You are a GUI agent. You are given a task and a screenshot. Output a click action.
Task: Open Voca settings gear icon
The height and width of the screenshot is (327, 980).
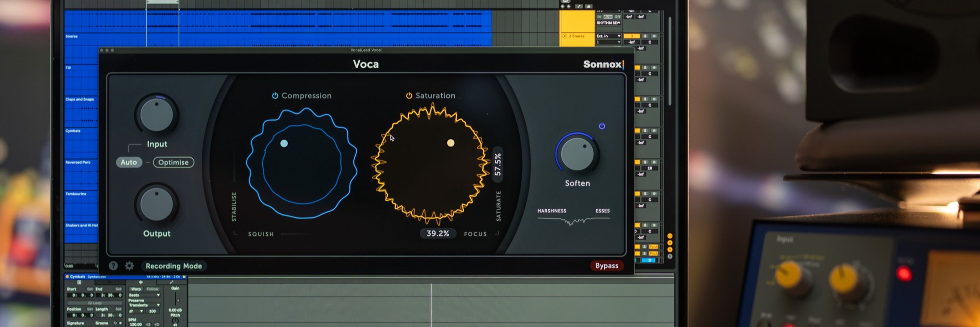pyautogui.click(x=129, y=266)
